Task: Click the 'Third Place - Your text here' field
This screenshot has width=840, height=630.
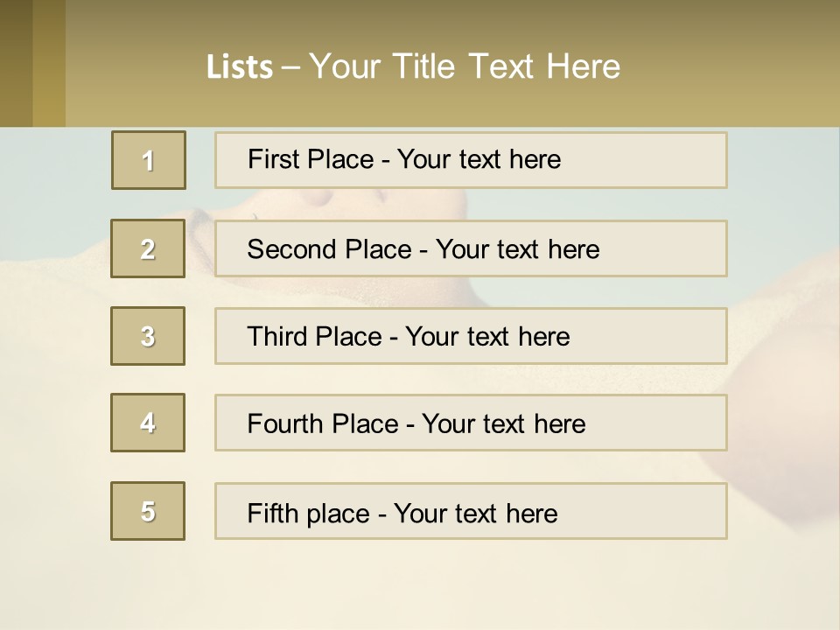Action: pyautogui.click(x=471, y=336)
